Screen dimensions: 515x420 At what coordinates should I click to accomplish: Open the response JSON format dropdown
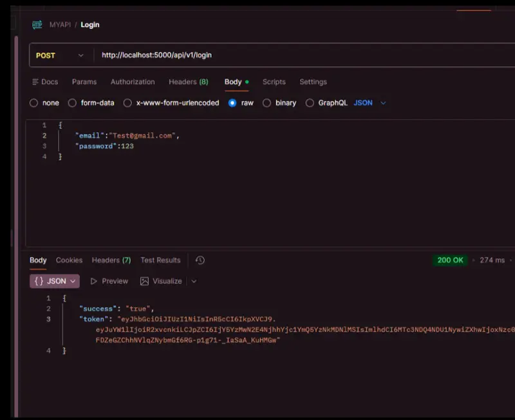tap(55, 281)
